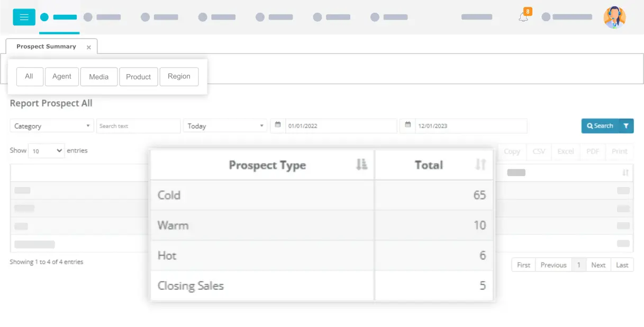Open the user avatar profile picture
The image size is (644, 327).
point(614,17)
